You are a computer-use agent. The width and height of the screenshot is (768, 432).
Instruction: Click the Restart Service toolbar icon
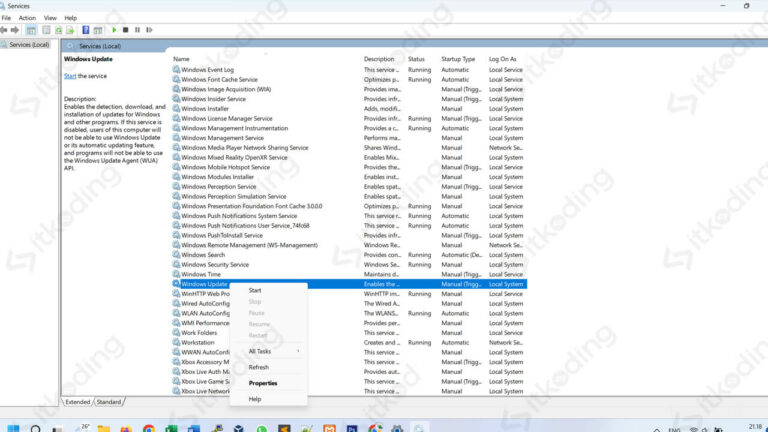[x=149, y=30]
